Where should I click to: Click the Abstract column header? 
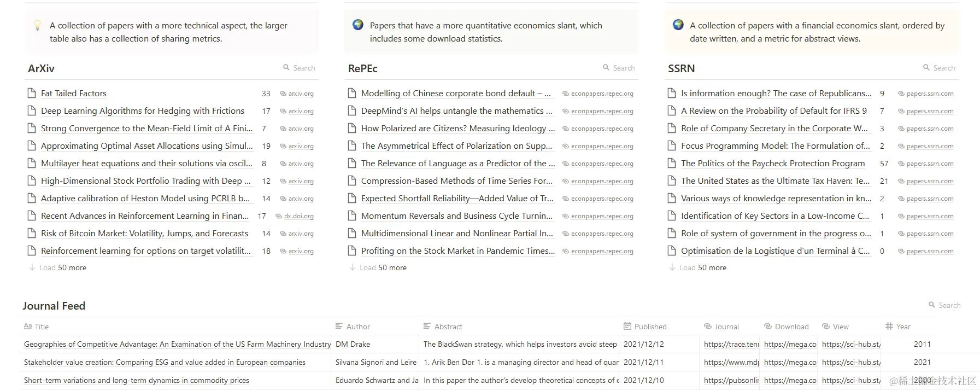443,327
